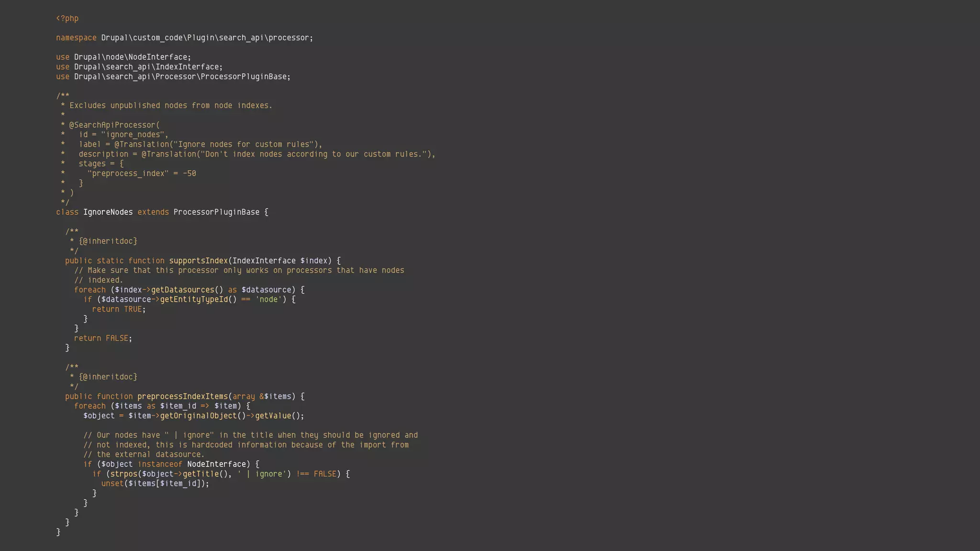The width and height of the screenshot is (980, 551).
Task: Click the "preprocess_index" = -50 line
Action: (x=142, y=174)
